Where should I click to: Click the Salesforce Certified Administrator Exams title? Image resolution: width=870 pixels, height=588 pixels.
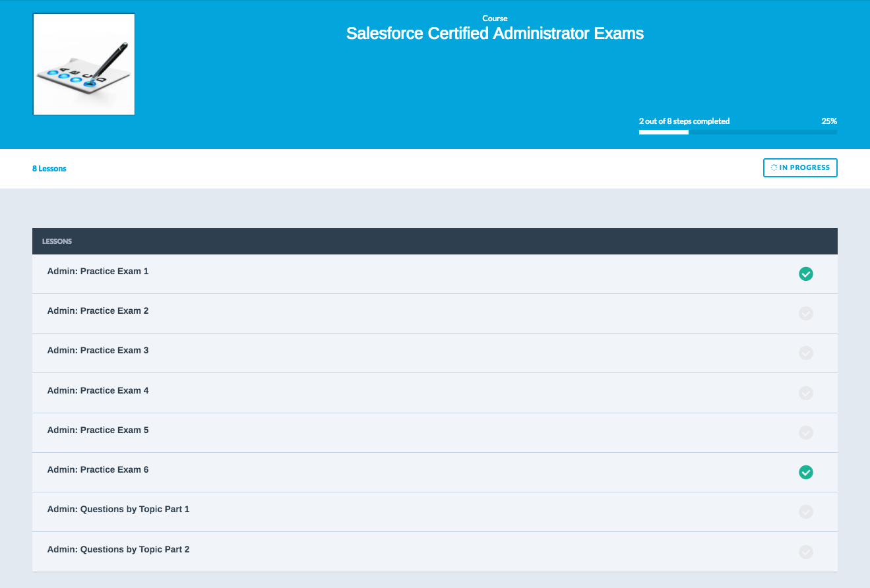pyautogui.click(x=495, y=34)
